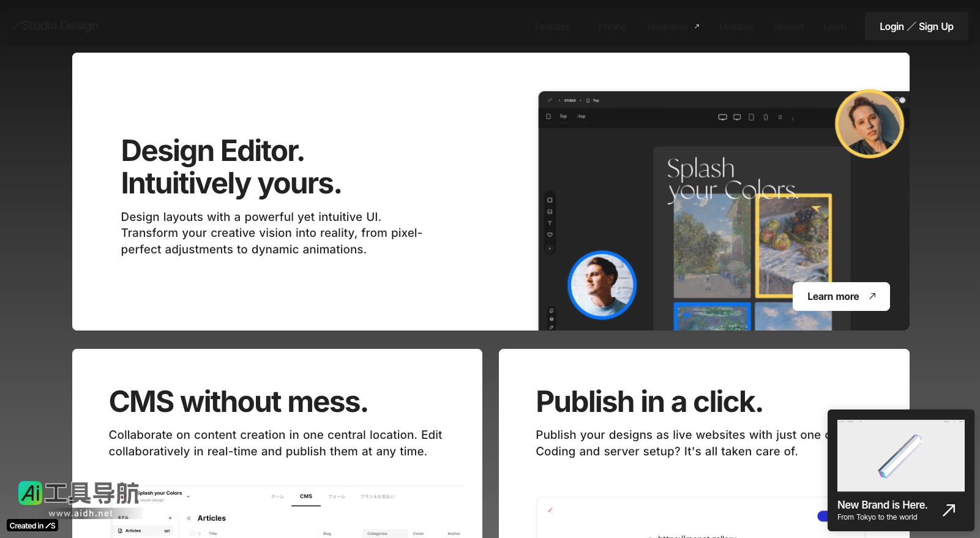Collapse sidebar with double-chevron beside Articles

point(189,518)
